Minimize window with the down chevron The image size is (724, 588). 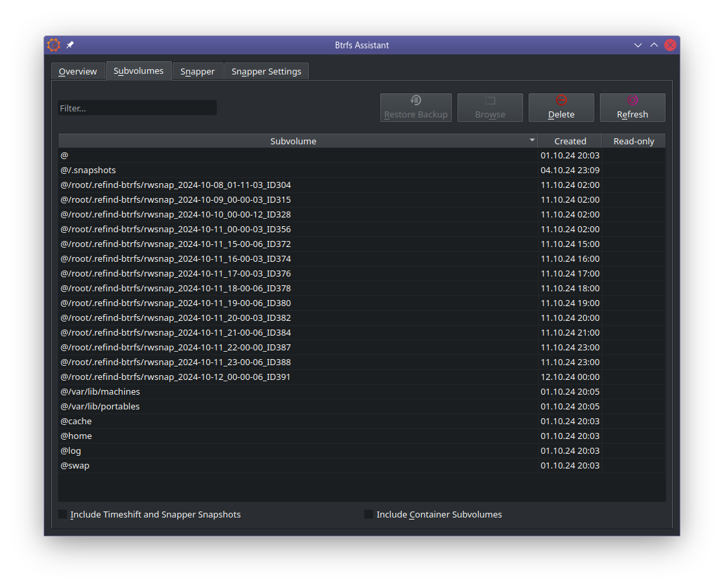point(637,45)
